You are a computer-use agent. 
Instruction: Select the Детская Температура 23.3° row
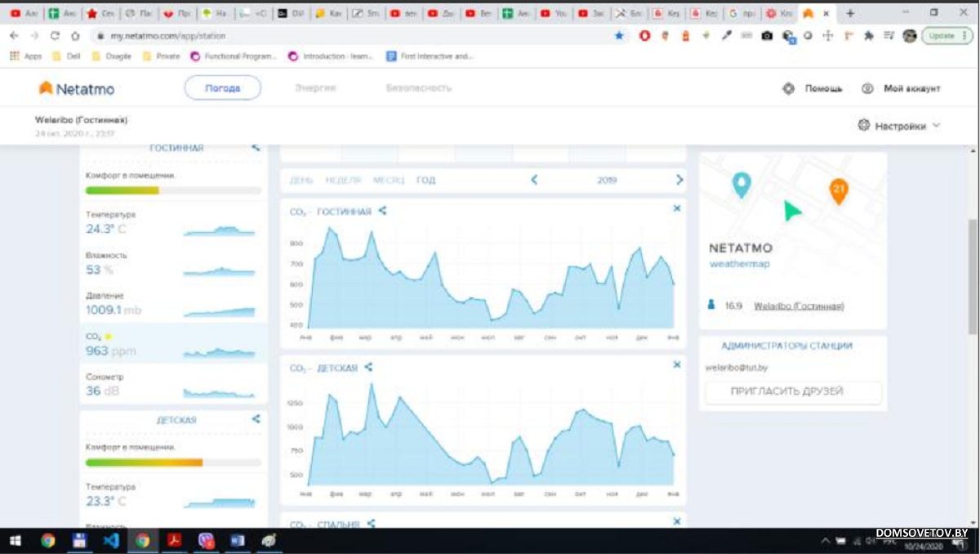(173, 495)
